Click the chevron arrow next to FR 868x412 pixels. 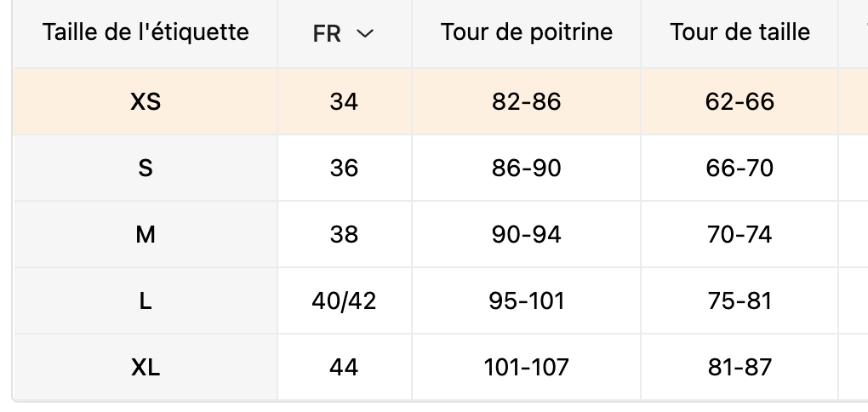tap(365, 34)
